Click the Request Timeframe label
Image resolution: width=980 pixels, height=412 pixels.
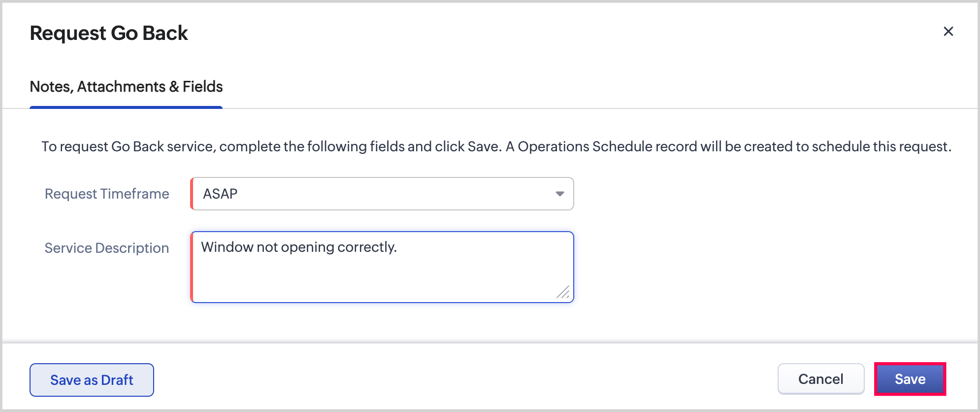(x=107, y=194)
